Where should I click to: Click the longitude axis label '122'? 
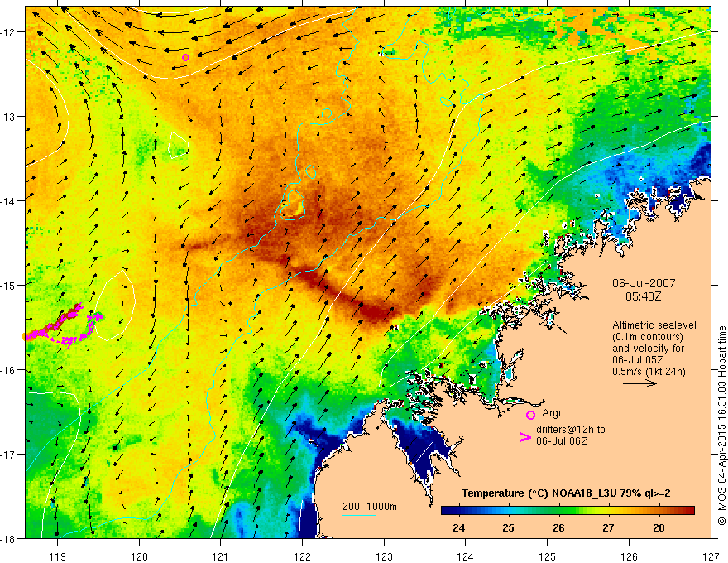pyautogui.click(x=302, y=556)
